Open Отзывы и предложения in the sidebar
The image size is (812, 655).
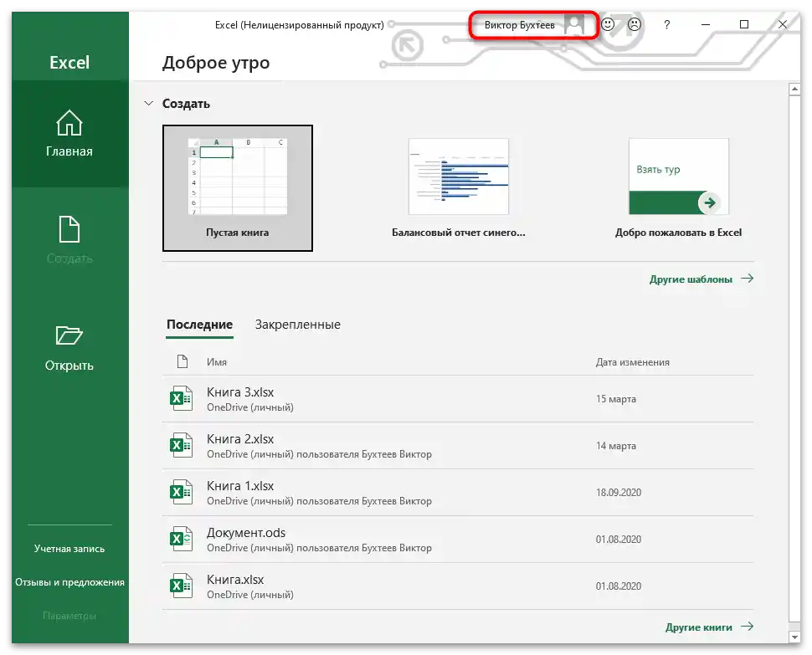tap(70, 582)
